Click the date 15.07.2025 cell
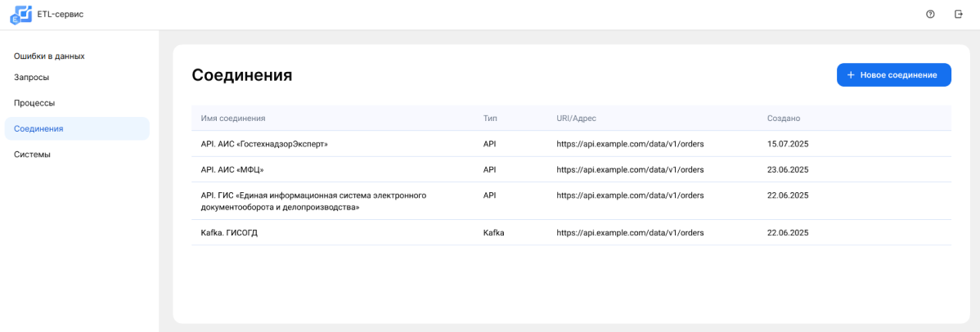This screenshot has width=980, height=332. coord(788,144)
